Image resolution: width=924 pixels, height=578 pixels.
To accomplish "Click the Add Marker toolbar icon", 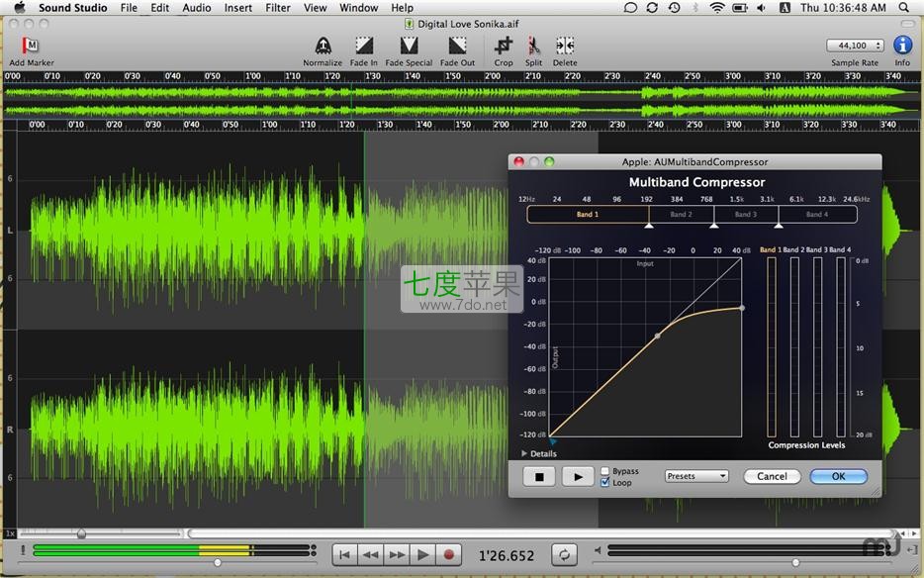I will click(31, 47).
